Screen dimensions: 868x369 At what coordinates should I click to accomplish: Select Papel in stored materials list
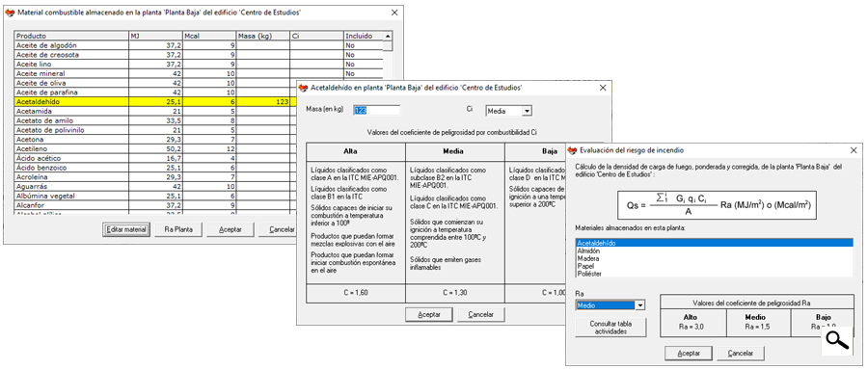pos(714,266)
